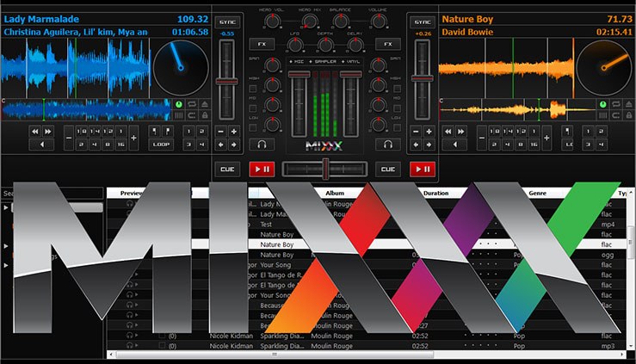Tick the checkbox in the mp3 row

[163, 346]
